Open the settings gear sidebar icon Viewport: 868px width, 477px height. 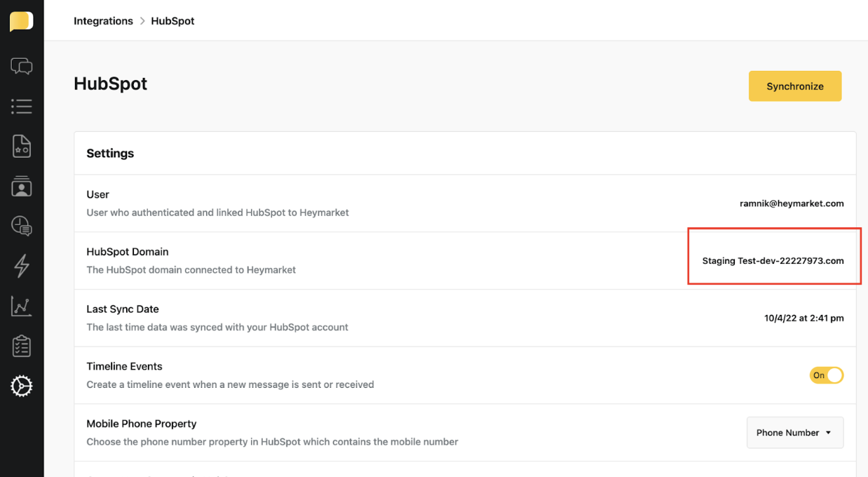tap(22, 386)
